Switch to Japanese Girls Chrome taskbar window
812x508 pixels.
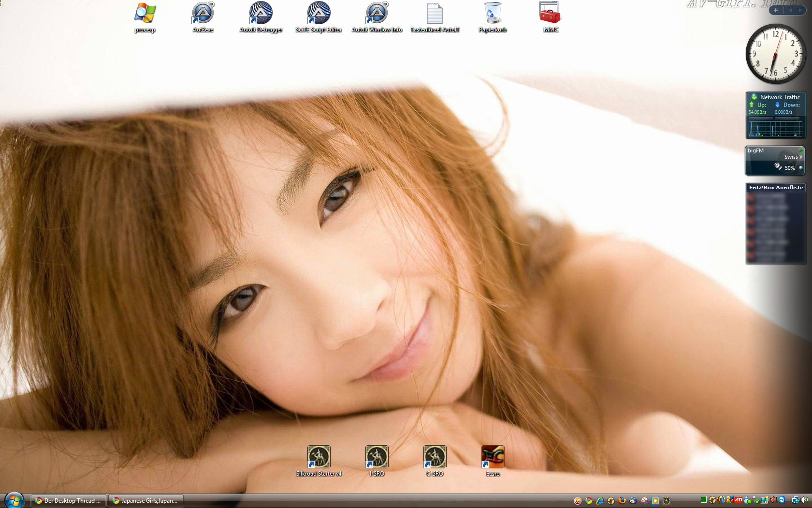coord(145,501)
